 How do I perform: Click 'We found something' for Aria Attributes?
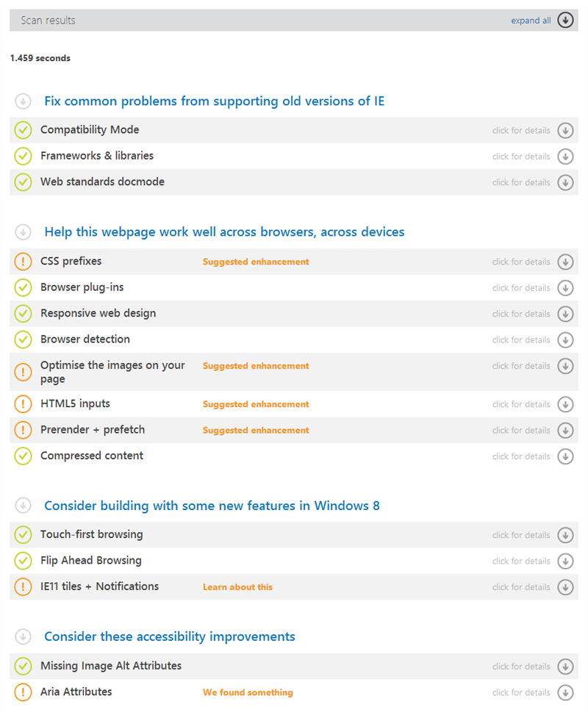tap(248, 692)
